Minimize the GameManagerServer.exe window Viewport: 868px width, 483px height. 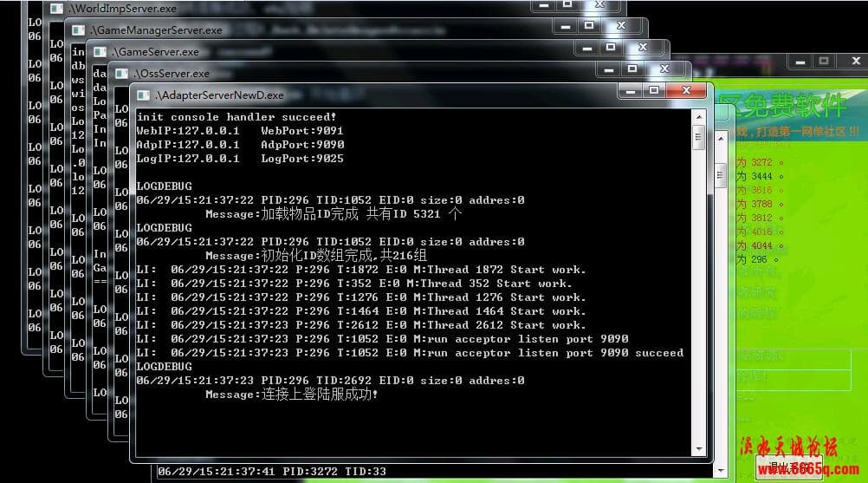565,26
